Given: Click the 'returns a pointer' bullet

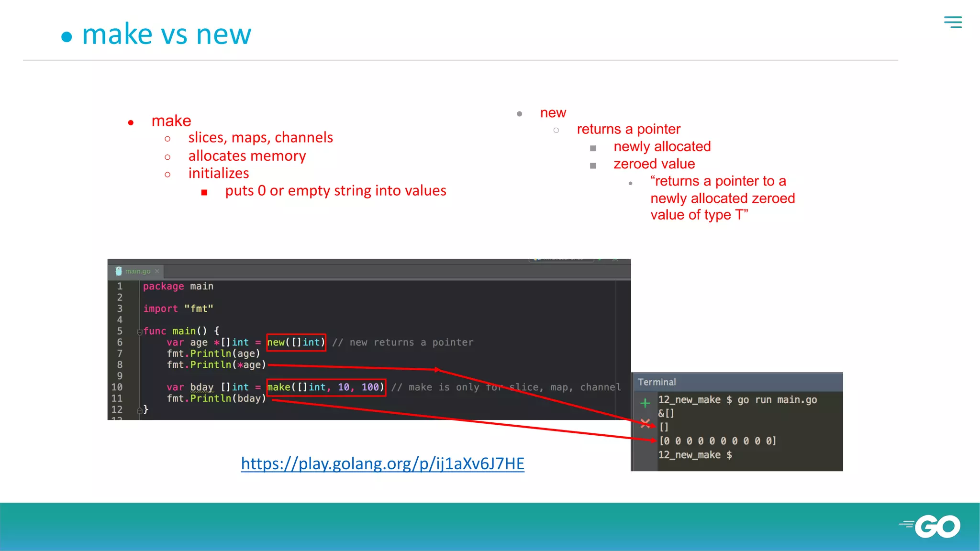Looking at the screenshot, I should pos(628,129).
